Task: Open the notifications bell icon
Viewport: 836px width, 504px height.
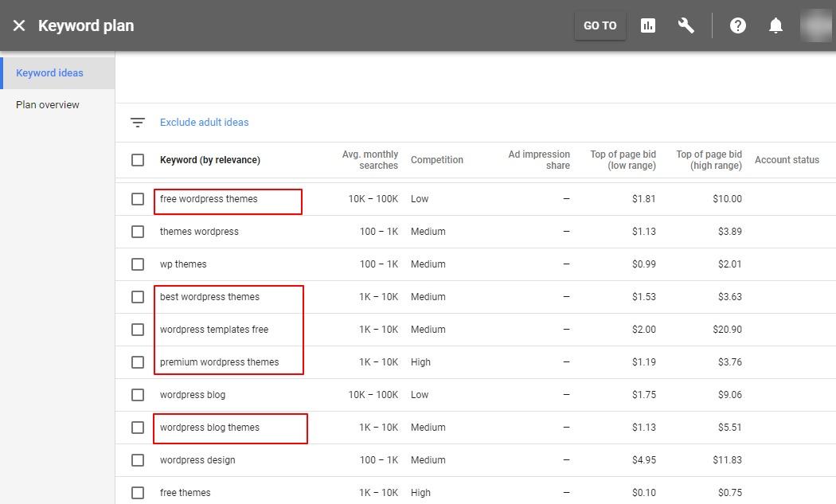Action: (x=775, y=25)
